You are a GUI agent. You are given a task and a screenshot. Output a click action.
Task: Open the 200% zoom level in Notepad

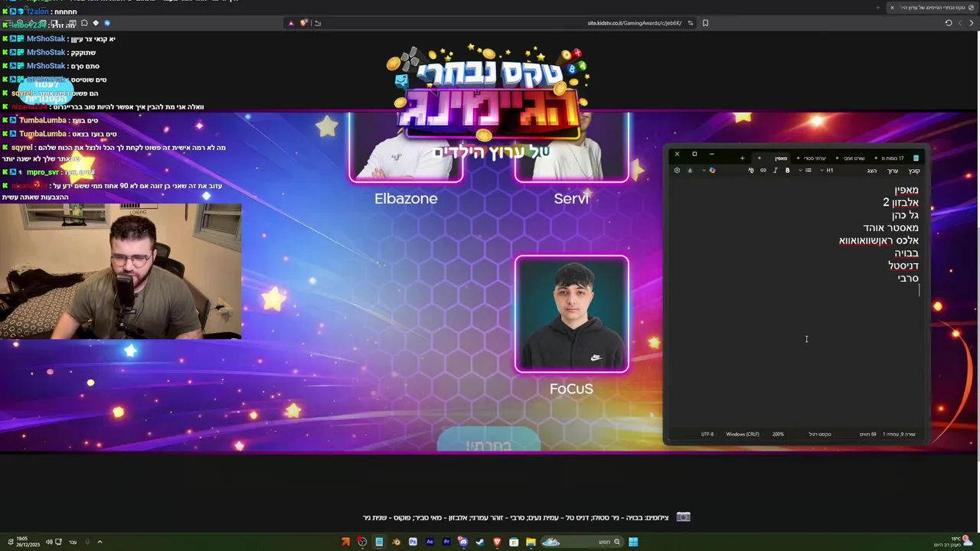pyautogui.click(x=778, y=434)
